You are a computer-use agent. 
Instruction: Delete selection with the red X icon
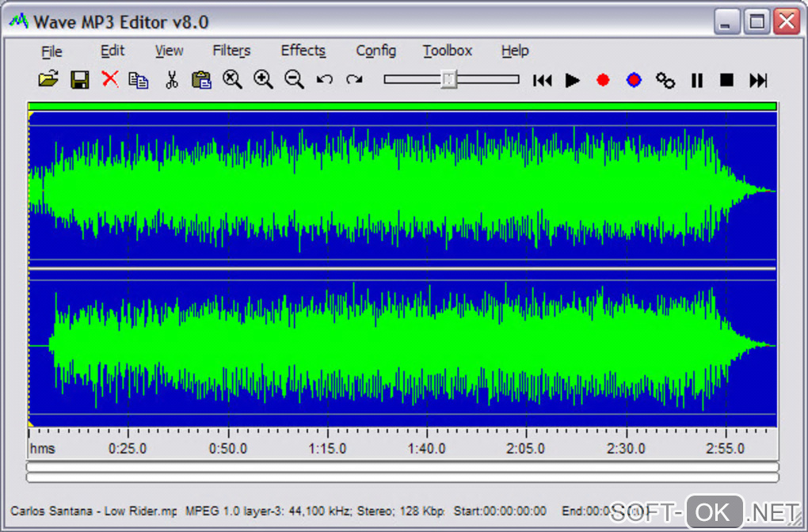coord(110,79)
